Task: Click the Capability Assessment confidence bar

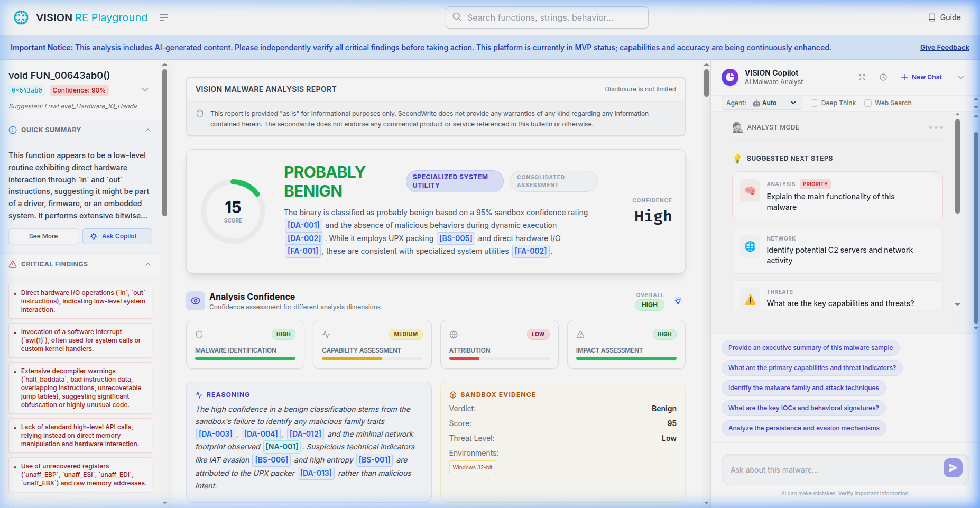Action: [x=372, y=358]
